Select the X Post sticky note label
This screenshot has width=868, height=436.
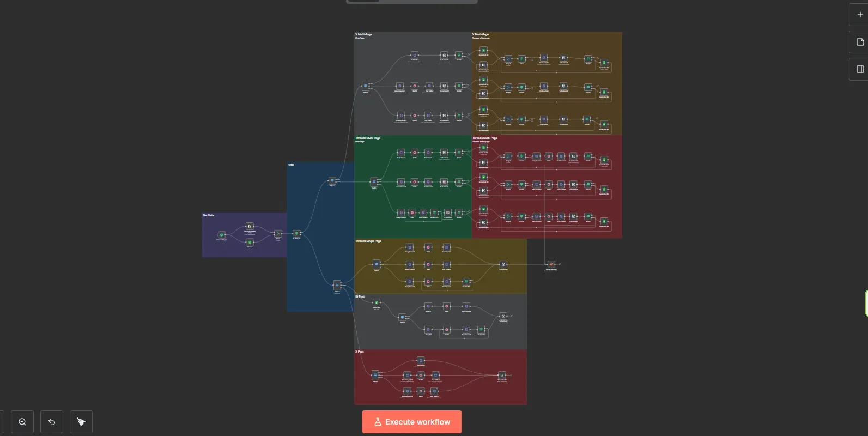click(x=360, y=352)
